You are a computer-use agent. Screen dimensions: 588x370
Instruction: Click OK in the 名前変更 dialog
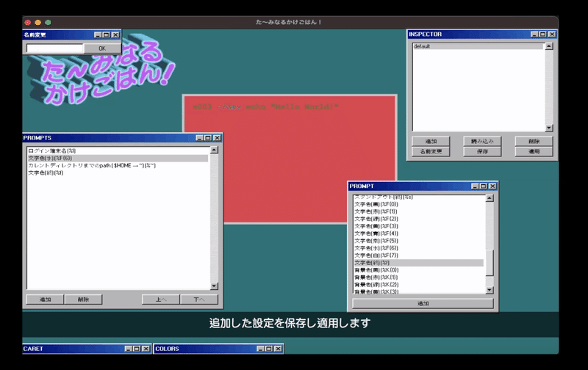[x=102, y=48]
